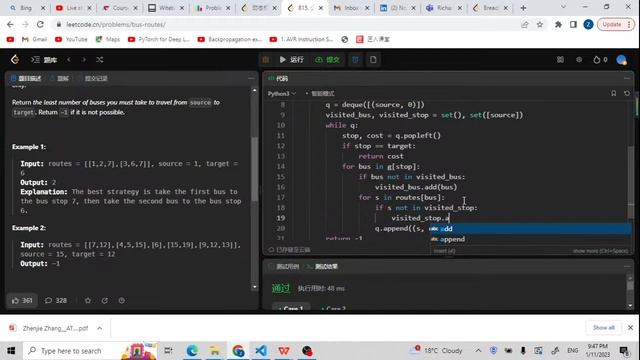The image size is (640, 360).
Task: Click the editor bookmark icon
Action: pos(613,93)
